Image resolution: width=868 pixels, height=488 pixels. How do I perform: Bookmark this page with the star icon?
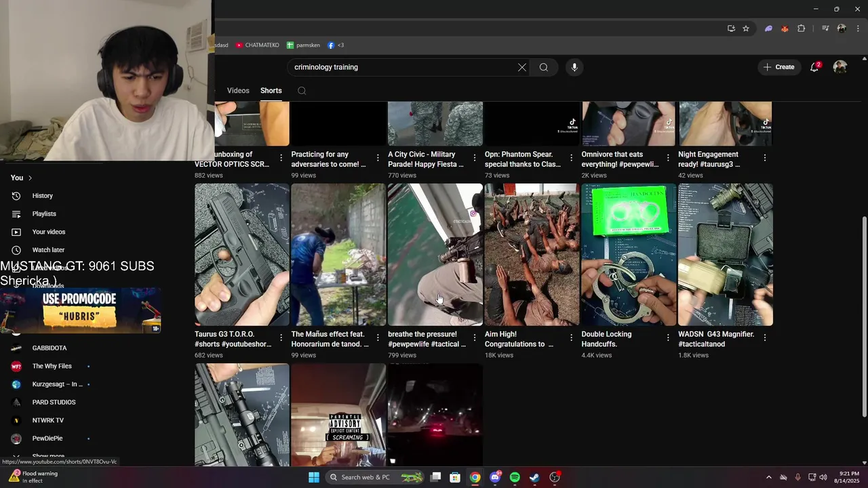tap(746, 28)
